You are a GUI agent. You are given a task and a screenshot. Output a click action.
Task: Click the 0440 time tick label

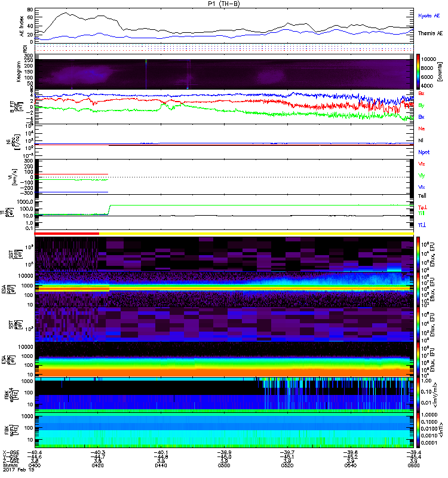(x=161, y=465)
